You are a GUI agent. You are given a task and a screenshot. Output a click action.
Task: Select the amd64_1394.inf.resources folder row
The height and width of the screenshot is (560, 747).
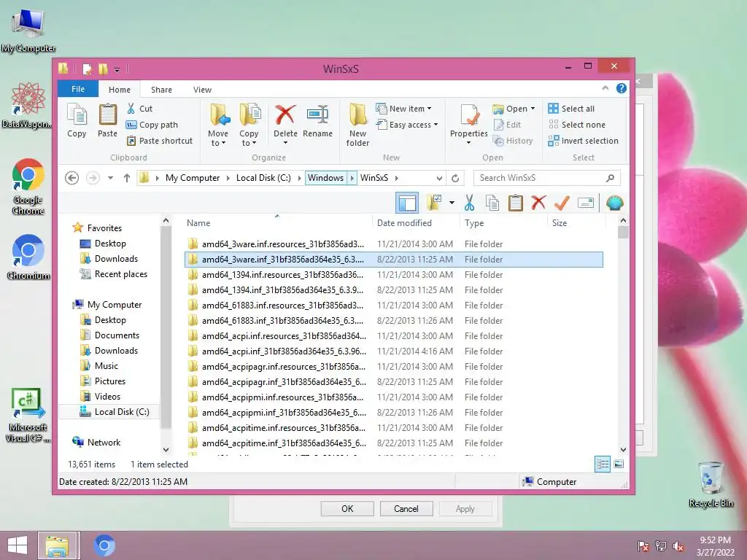click(x=393, y=275)
